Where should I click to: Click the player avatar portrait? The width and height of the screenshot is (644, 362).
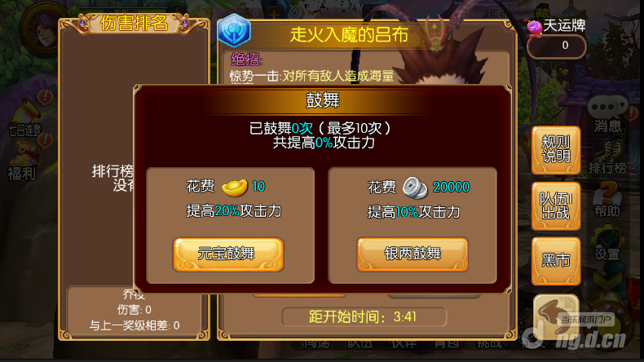click(41, 28)
